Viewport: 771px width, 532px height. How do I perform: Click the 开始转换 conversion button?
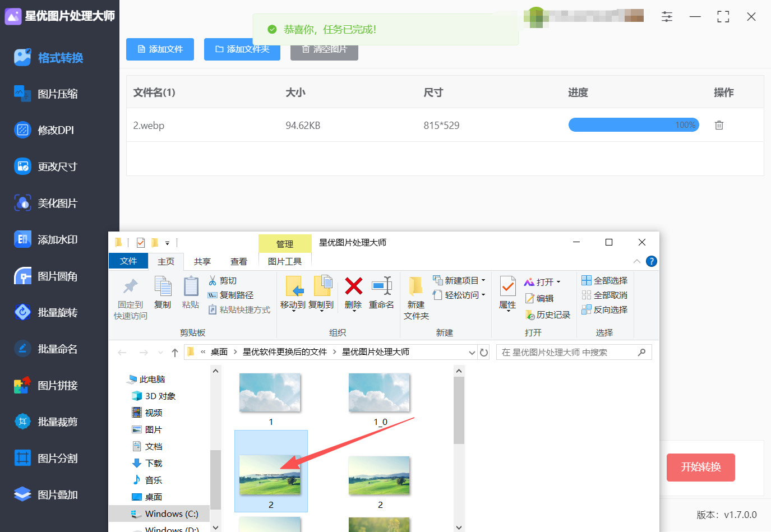tap(700, 467)
